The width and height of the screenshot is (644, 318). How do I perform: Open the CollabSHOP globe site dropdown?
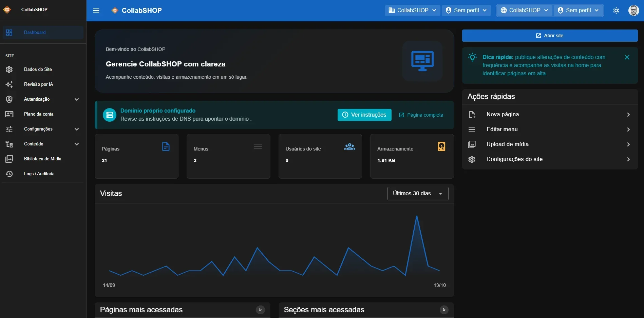click(x=525, y=11)
